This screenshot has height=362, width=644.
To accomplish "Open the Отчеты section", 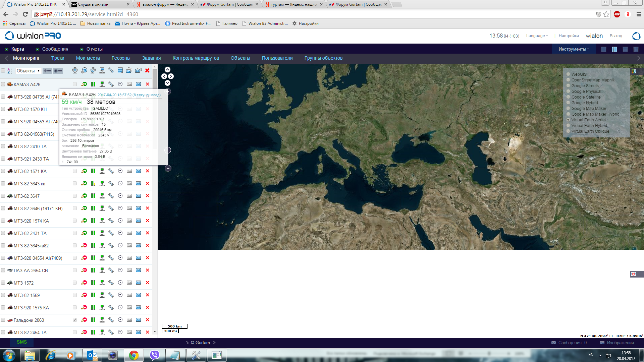I will coord(94,49).
